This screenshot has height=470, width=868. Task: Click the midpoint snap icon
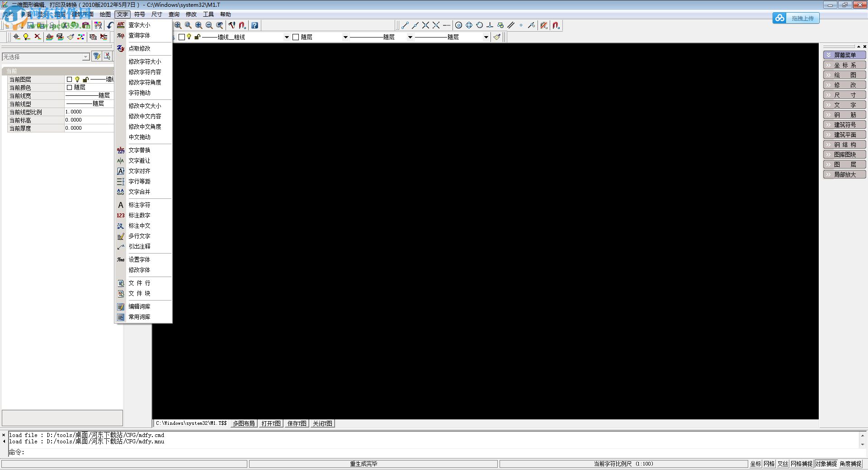tap(415, 25)
